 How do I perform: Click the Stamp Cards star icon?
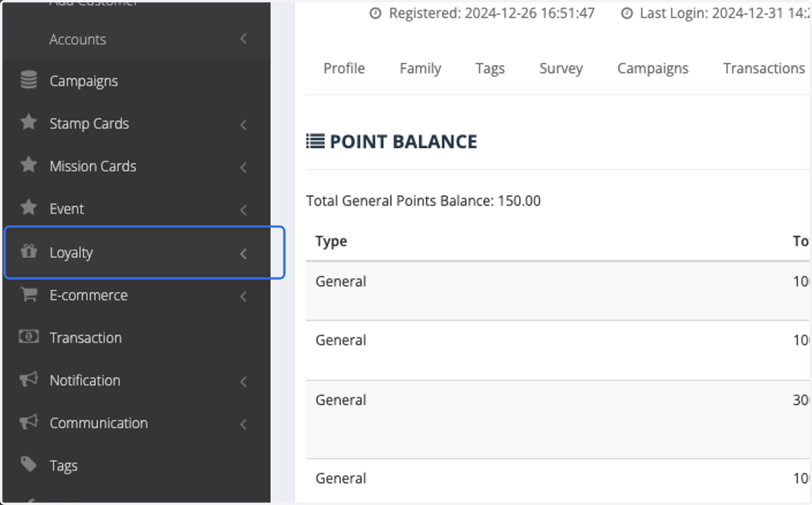click(28, 123)
